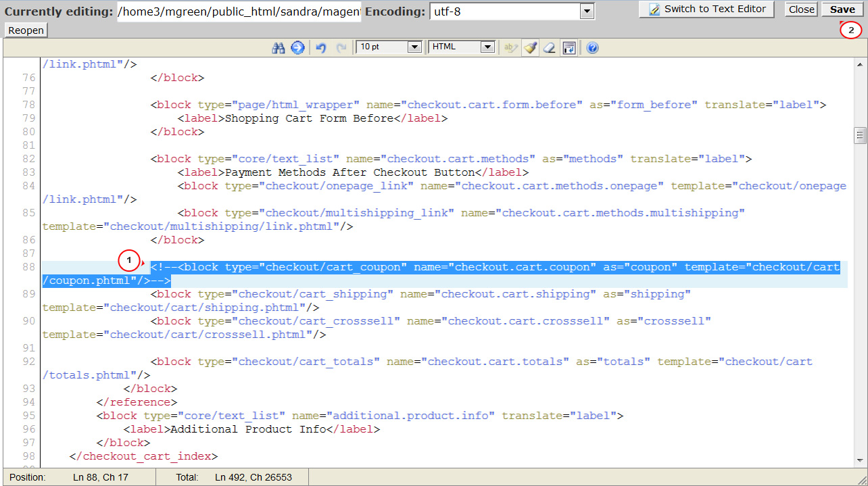This screenshot has height=486, width=868.
Task: Click 'Shopping Cart Form Before' label text
Action: point(308,118)
